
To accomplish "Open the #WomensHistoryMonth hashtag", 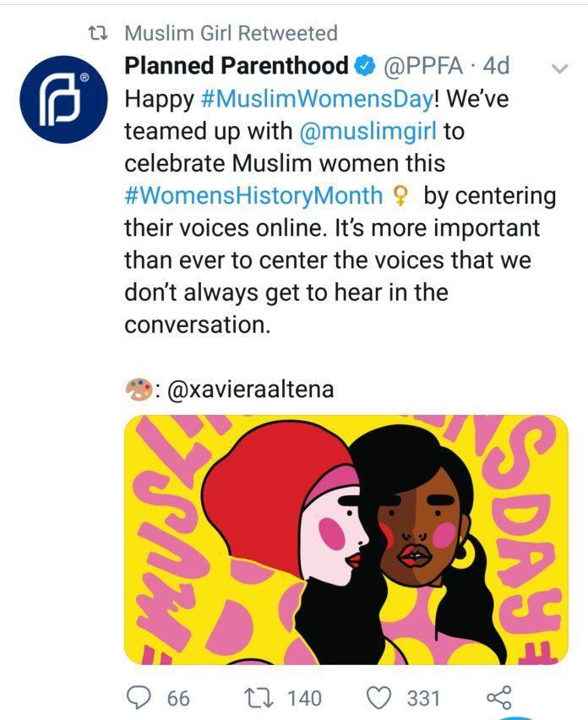I will [x=253, y=195].
